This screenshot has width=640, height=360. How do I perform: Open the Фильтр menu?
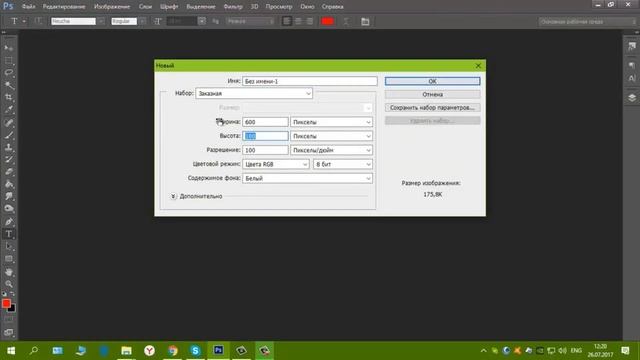click(233, 7)
